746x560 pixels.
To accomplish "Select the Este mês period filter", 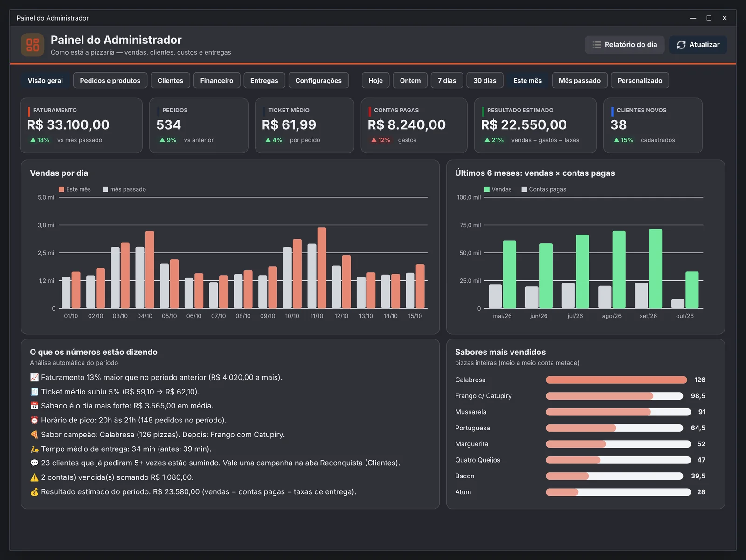I will (x=527, y=80).
